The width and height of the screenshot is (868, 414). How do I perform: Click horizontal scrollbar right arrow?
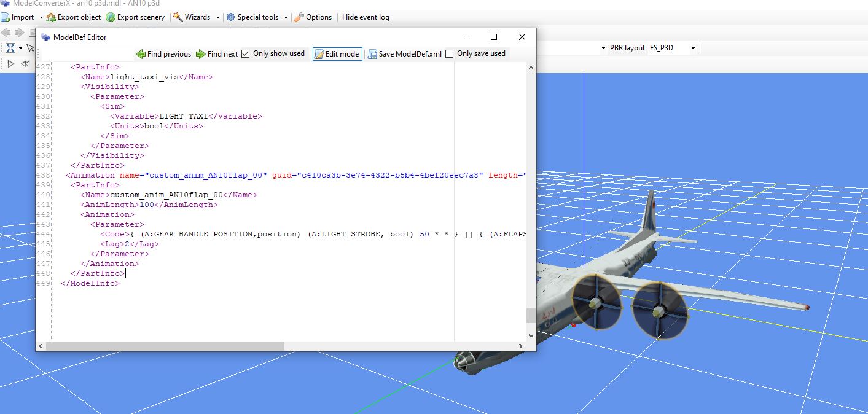(x=521, y=346)
